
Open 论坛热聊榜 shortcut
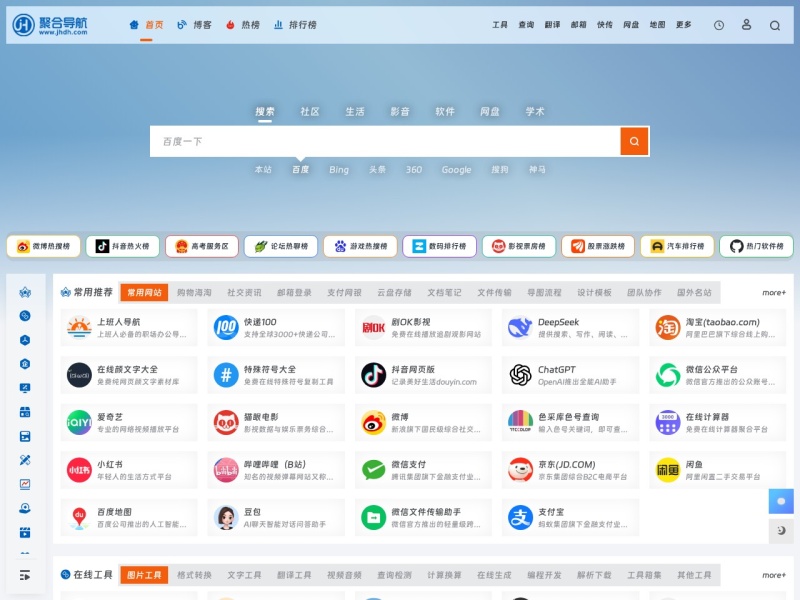281,246
